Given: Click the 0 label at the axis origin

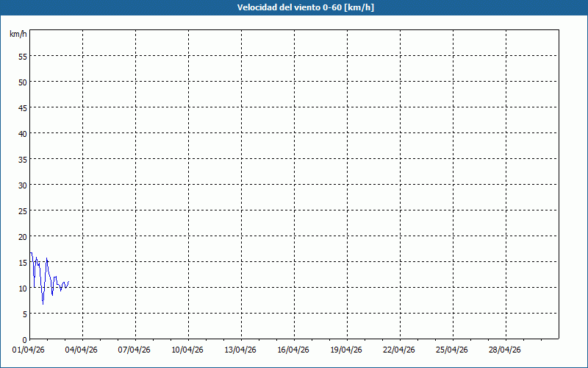Looking at the screenshot, I should click(x=24, y=339).
